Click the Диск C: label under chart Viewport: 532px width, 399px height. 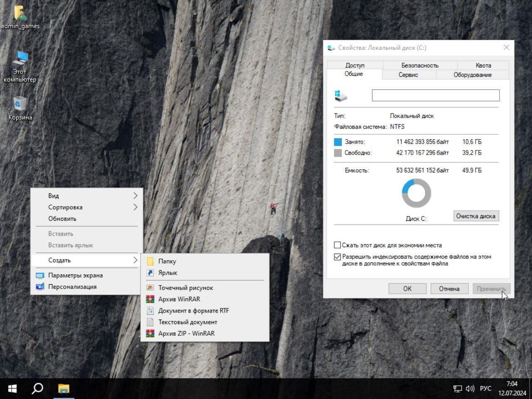(416, 219)
